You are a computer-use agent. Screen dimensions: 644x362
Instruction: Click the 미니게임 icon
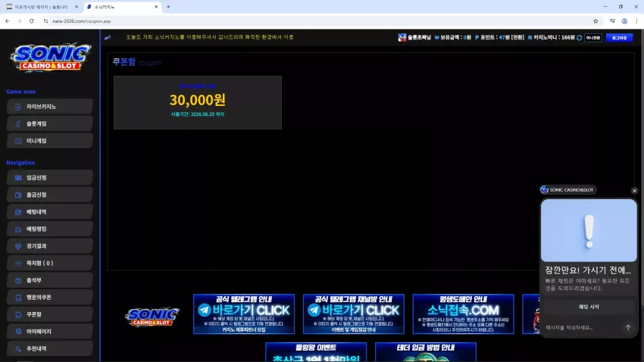tap(18, 141)
